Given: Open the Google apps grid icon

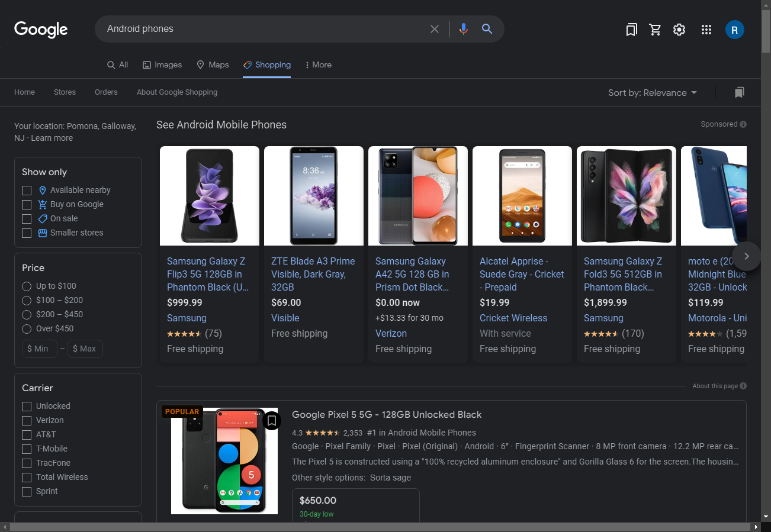Looking at the screenshot, I should click(x=706, y=29).
